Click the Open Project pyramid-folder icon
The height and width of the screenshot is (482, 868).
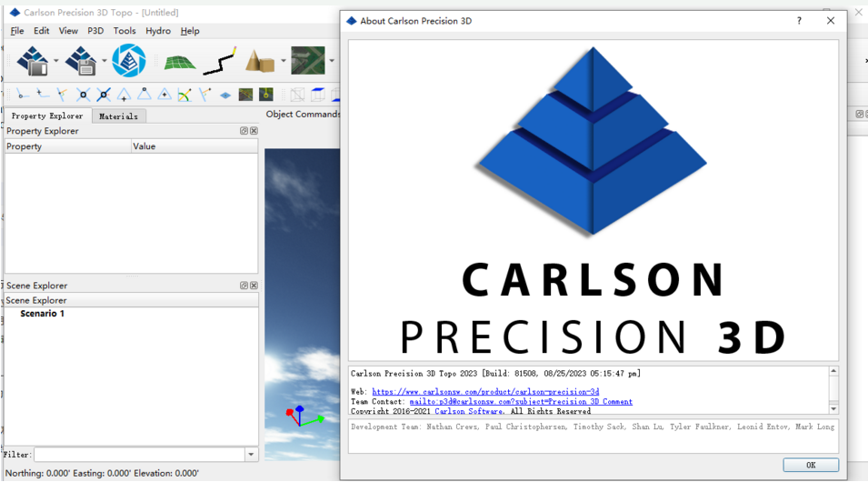click(33, 60)
